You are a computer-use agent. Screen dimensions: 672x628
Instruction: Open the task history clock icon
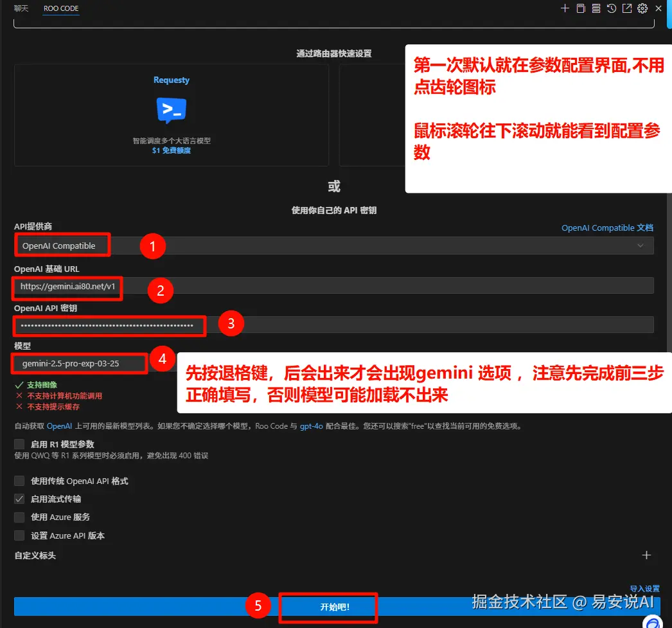612,8
